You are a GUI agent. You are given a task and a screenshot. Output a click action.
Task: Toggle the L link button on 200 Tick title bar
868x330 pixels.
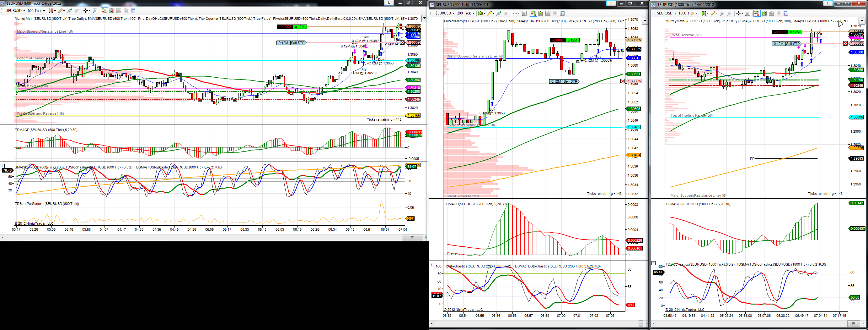611,3
